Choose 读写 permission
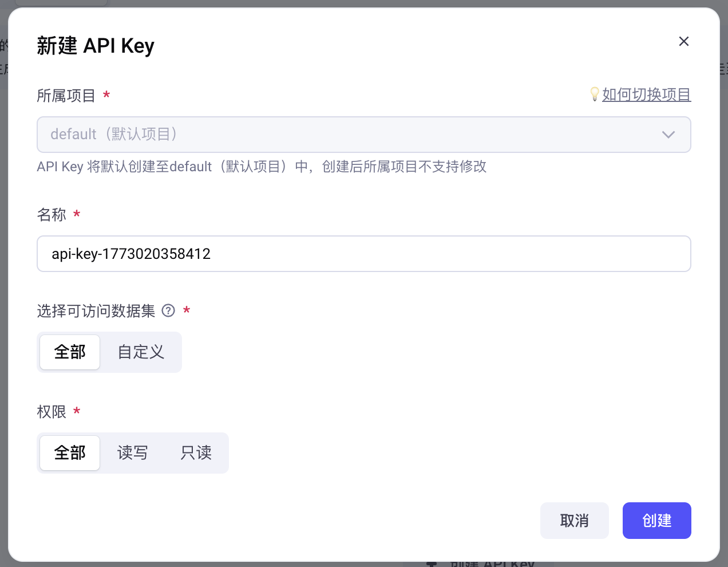 (133, 453)
